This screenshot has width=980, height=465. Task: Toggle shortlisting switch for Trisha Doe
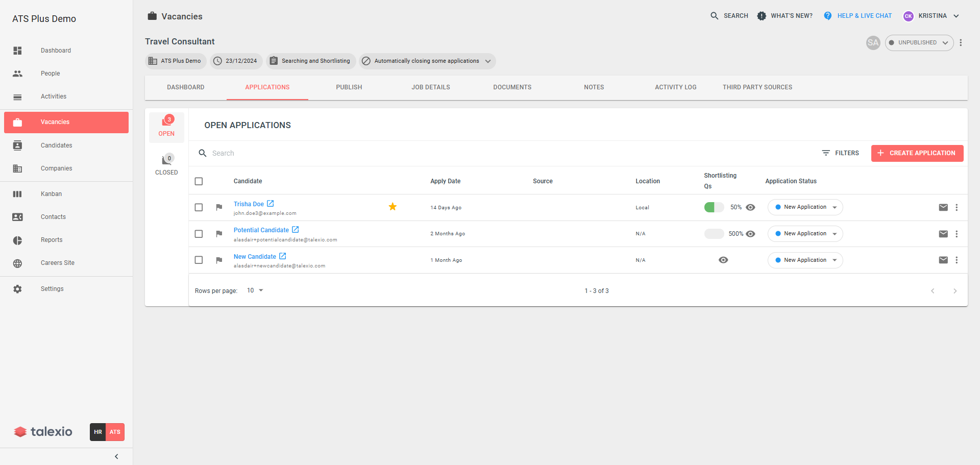click(x=714, y=207)
